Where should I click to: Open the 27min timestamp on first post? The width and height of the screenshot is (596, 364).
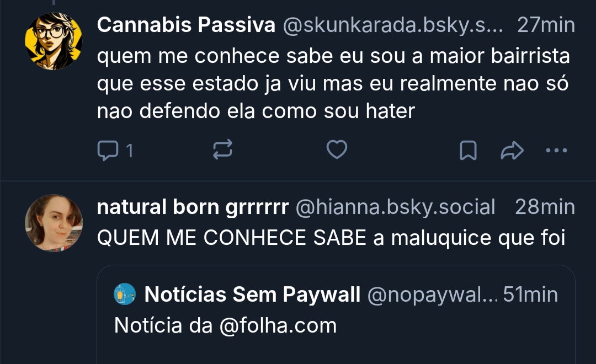[546, 25]
